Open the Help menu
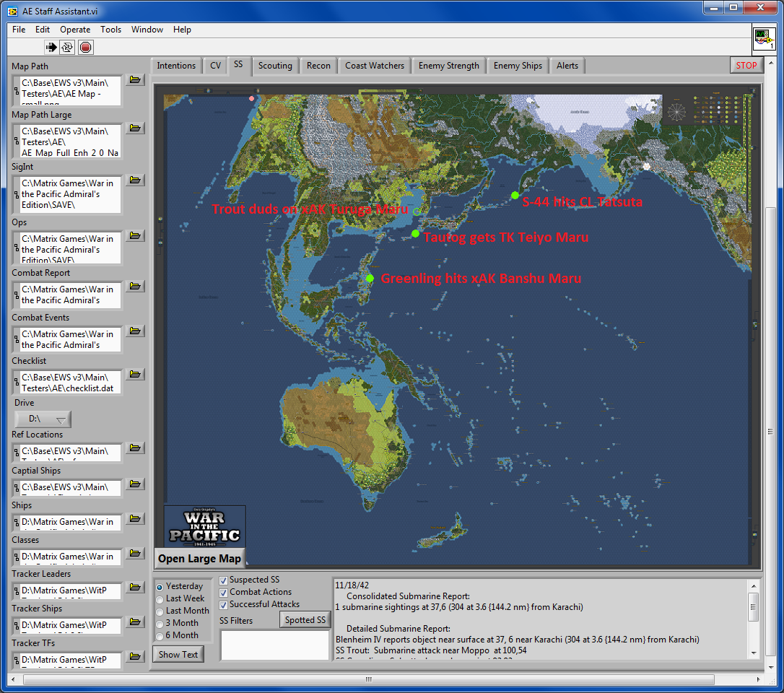Viewport: 784px width, 693px height. pyautogui.click(x=182, y=30)
